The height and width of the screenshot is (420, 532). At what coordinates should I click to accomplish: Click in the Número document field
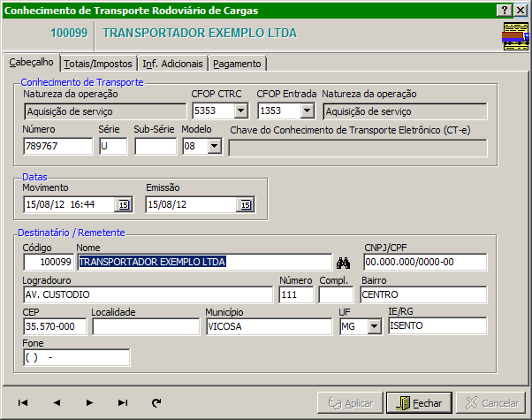(57, 147)
